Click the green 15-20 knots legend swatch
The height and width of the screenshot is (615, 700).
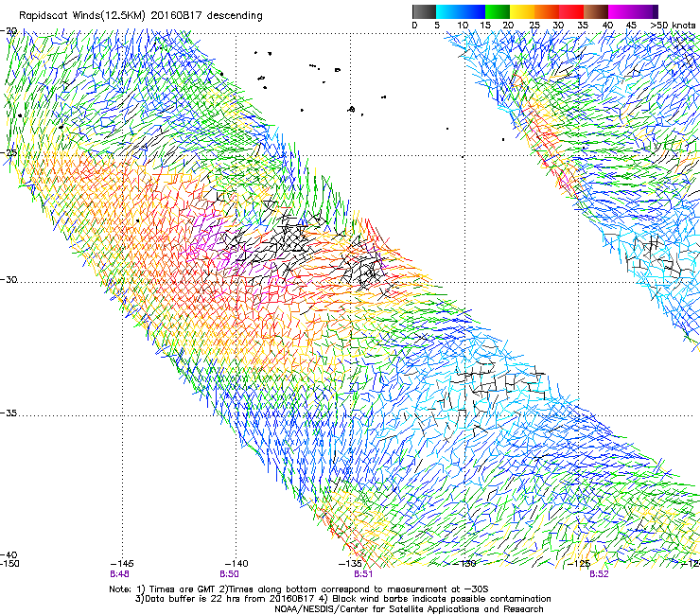point(498,11)
